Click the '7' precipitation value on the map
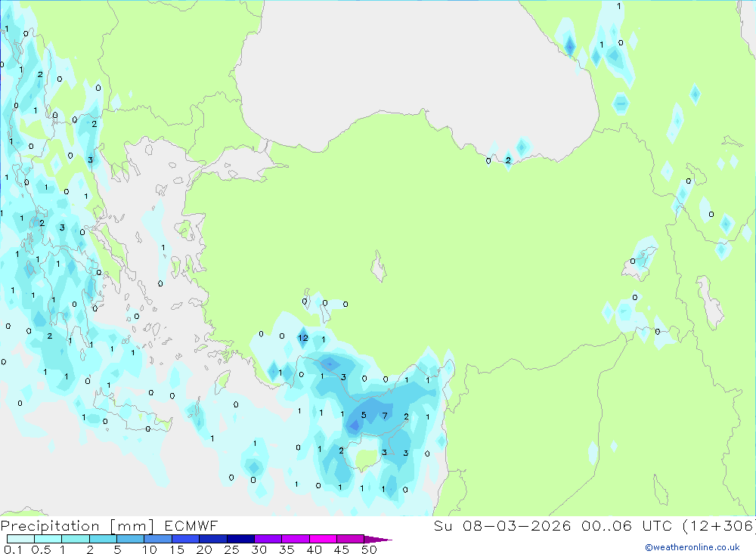The height and width of the screenshot is (554, 756). 385,416
